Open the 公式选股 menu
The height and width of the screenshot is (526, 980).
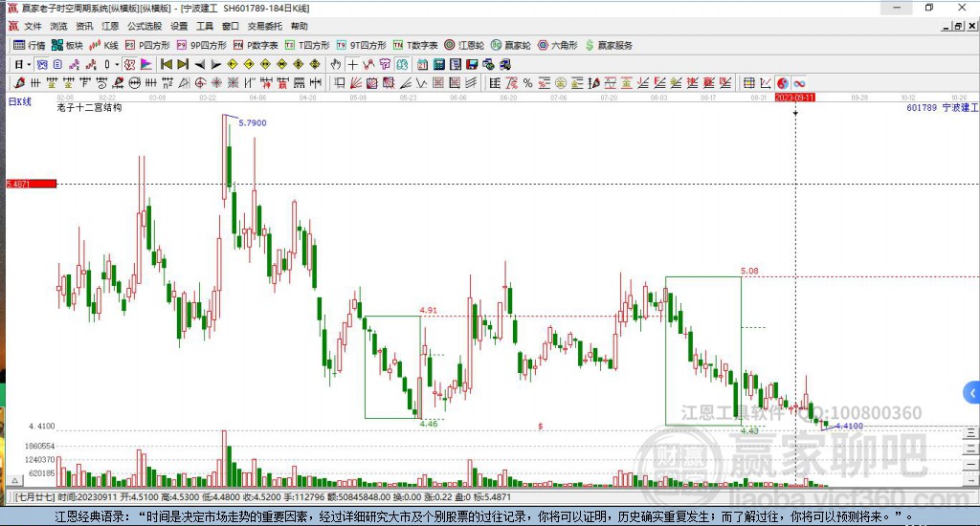(145, 26)
